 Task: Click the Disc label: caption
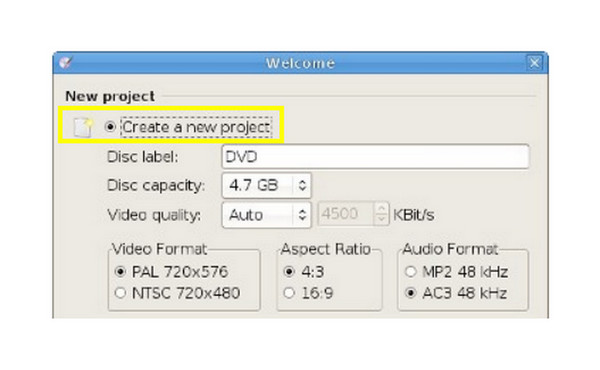click(x=143, y=157)
